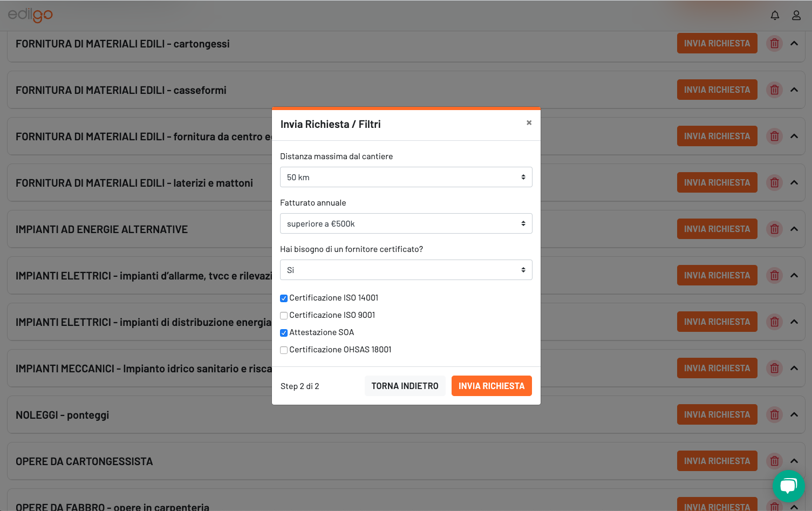
Task: Close the Invia Richiesta / Filtri dialog
Action: pos(529,123)
